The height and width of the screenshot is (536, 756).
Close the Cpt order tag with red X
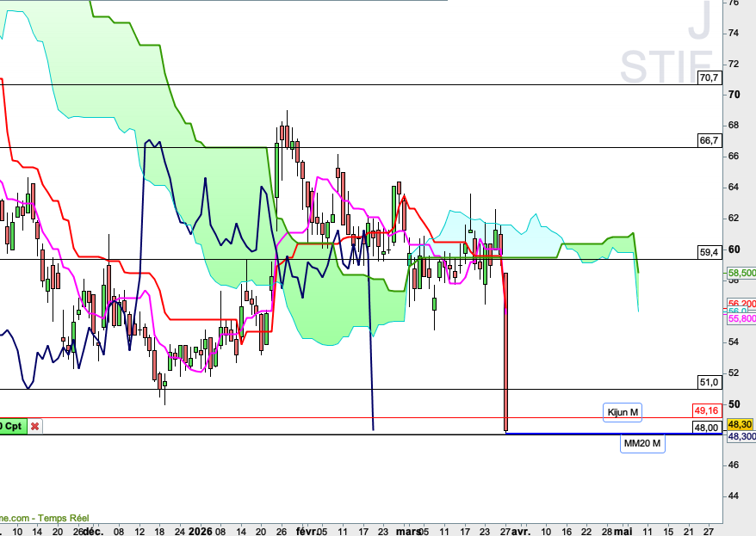[x=34, y=427]
